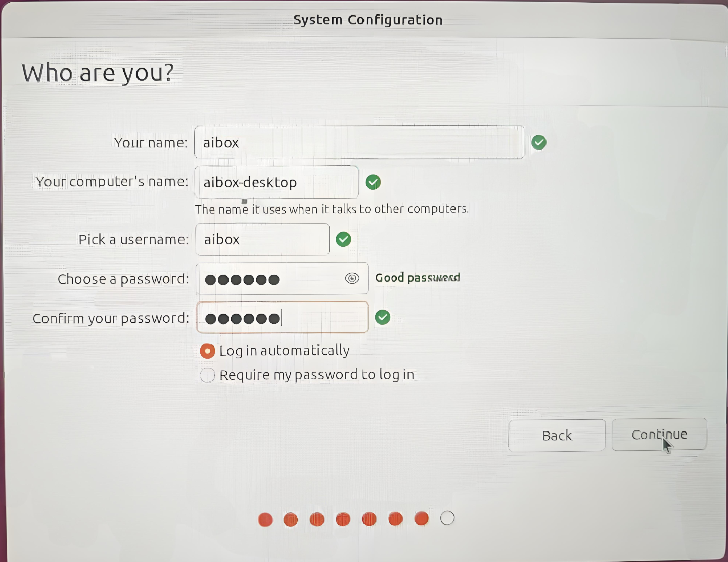Screen dimensions: 728x562
Task: Click the fourth orange progress dot
Action: click(x=343, y=519)
